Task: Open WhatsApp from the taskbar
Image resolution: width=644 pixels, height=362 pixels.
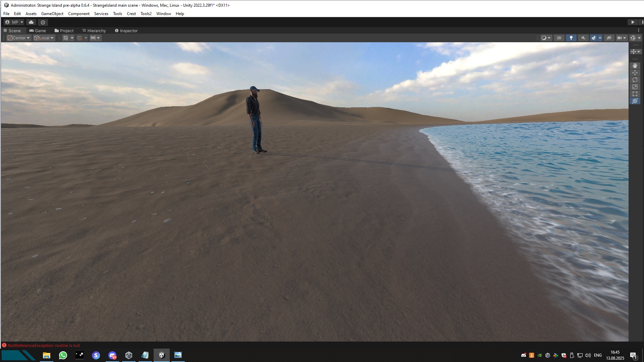Action: 63,355
